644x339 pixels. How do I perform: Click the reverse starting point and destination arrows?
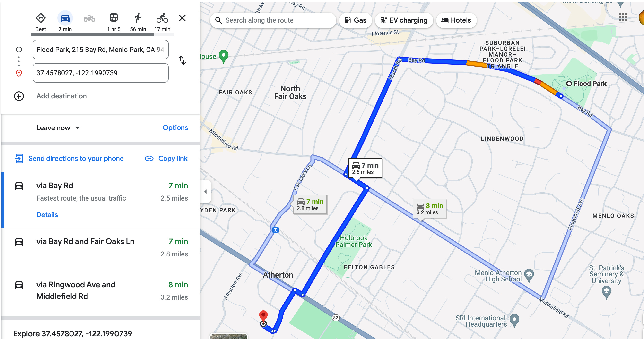click(182, 60)
